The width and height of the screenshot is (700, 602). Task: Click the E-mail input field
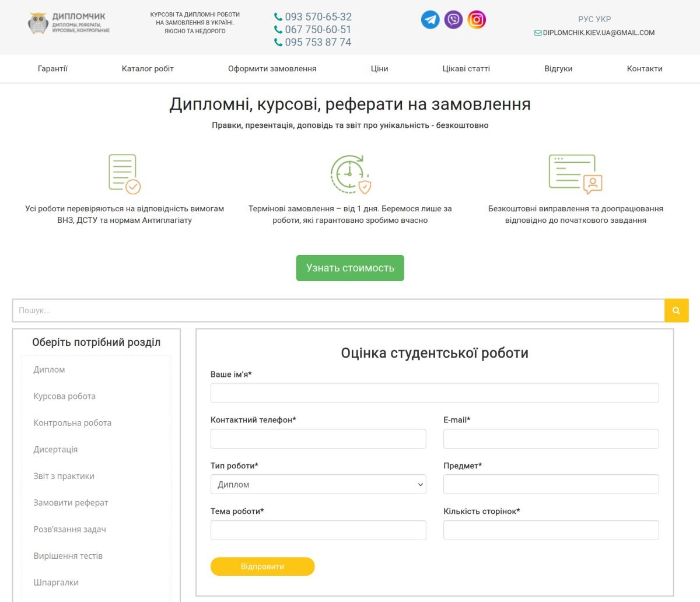click(x=551, y=439)
